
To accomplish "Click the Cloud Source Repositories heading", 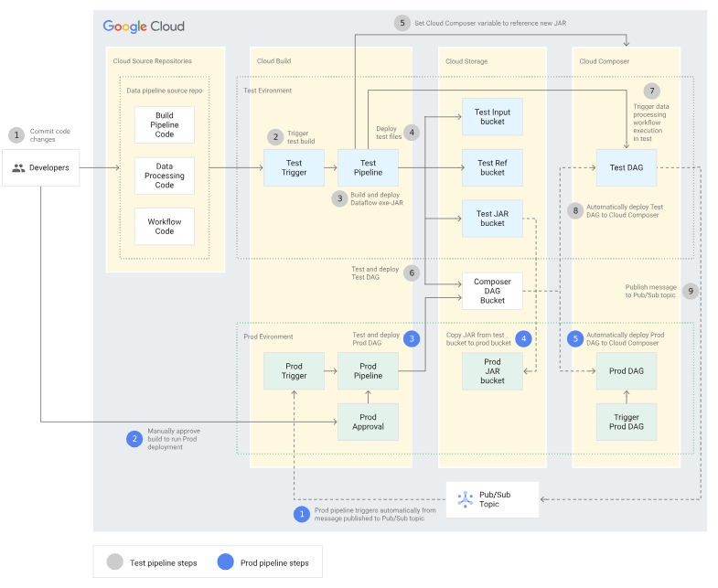I will pos(153,61).
